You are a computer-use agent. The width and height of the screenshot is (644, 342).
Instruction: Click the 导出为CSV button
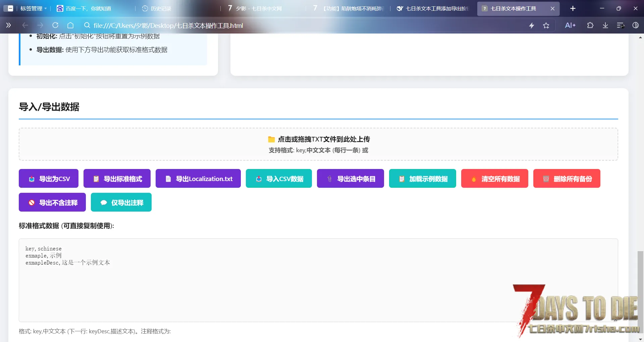pyautogui.click(x=49, y=179)
